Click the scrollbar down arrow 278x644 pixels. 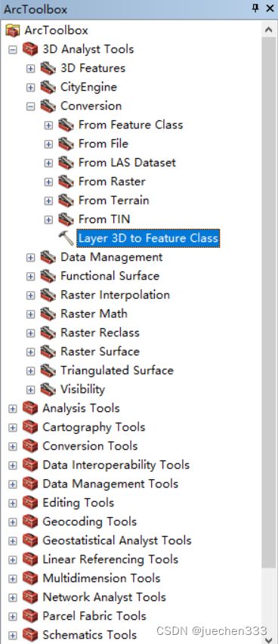(269, 638)
